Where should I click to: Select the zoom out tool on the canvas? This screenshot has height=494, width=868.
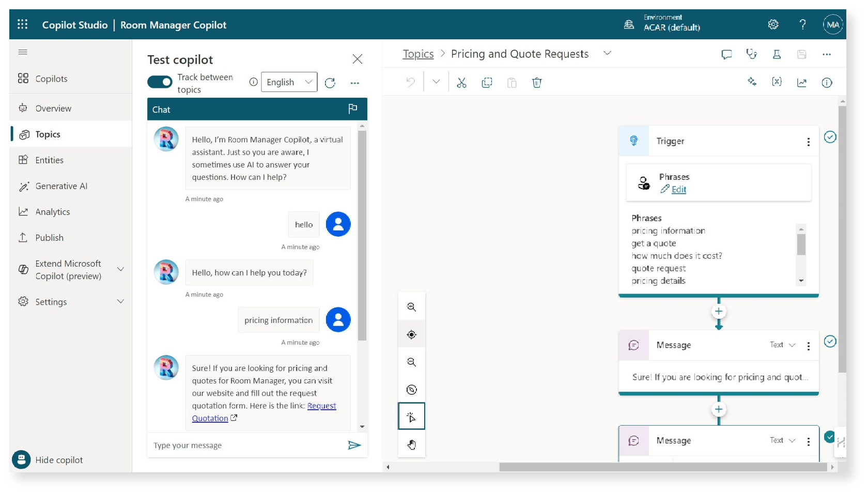pyautogui.click(x=411, y=362)
